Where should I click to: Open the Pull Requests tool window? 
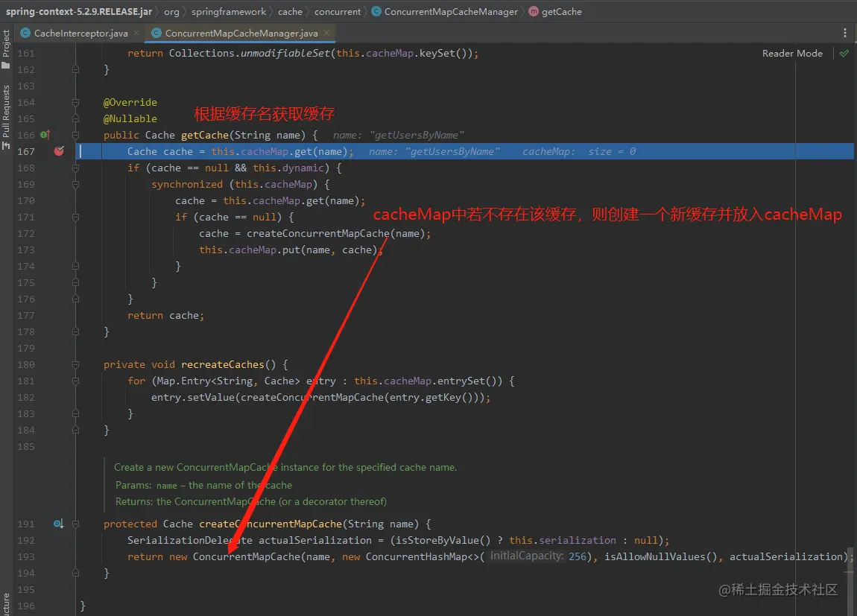[6, 117]
